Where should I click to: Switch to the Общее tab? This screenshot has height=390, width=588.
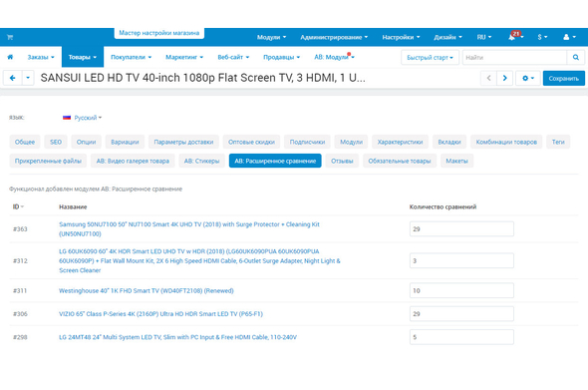point(25,142)
